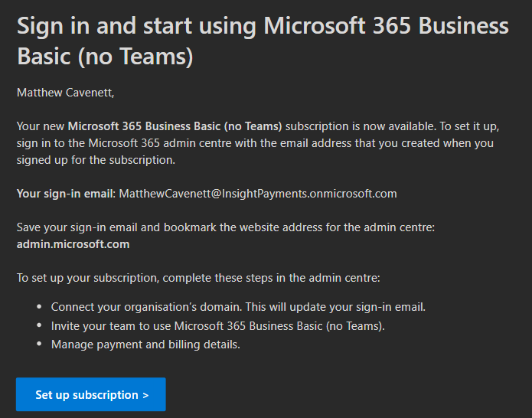This screenshot has height=418, width=532.
Task: Click the Set up subscription button
Action: [x=91, y=395]
